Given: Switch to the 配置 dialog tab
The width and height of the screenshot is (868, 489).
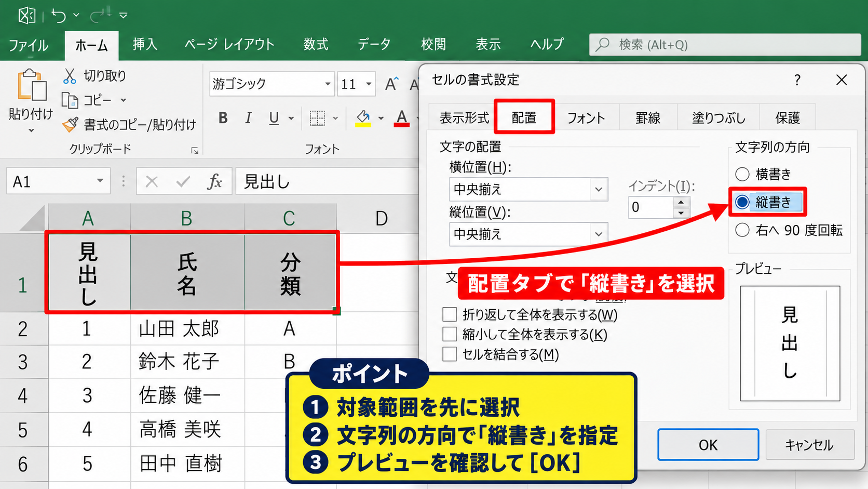Looking at the screenshot, I should 524,118.
